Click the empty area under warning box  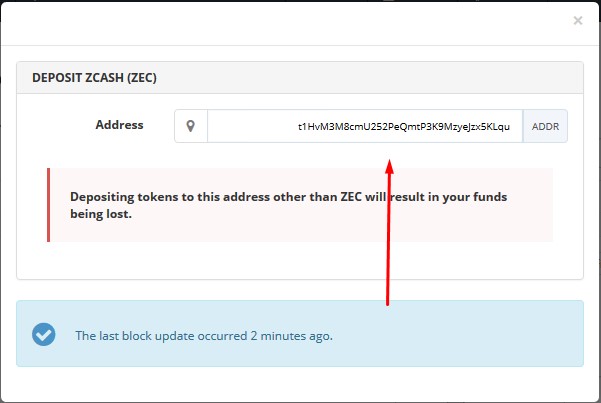point(300,260)
